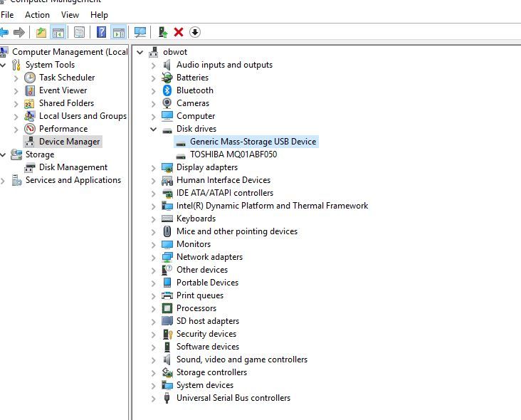Expand Universal Serial Bus controllers node
This screenshot has height=420, width=521.
tap(153, 398)
